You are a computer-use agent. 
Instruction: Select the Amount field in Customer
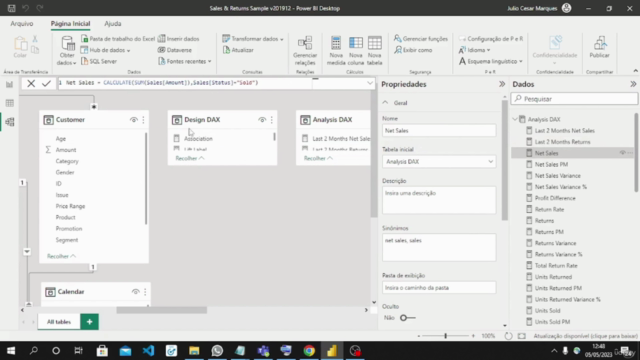(x=66, y=150)
